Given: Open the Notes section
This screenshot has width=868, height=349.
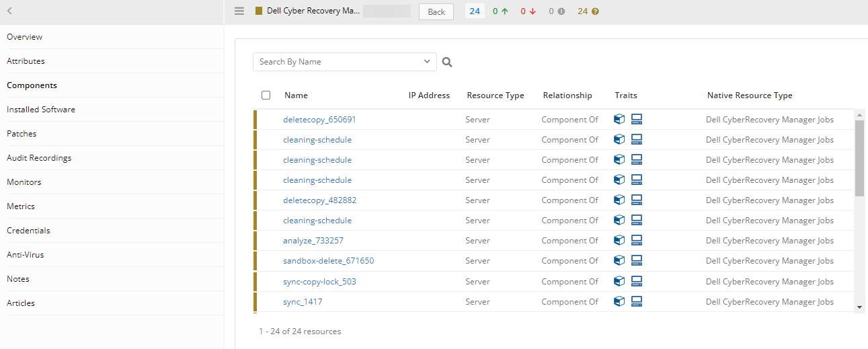Looking at the screenshot, I should pos(18,279).
